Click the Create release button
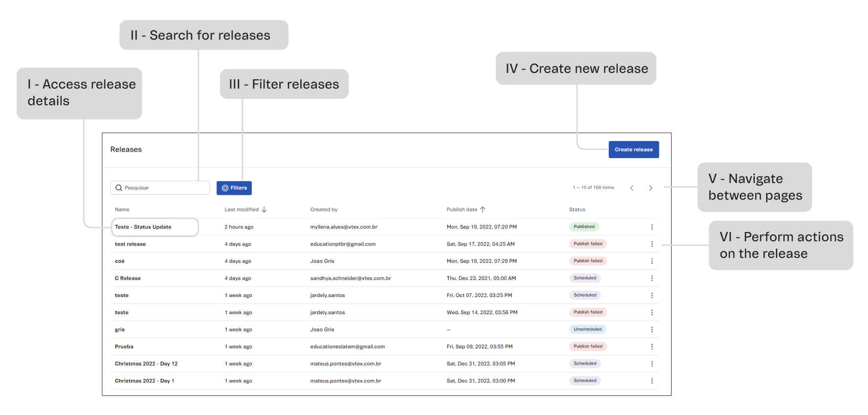This screenshot has width=868, height=415. tap(633, 150)
